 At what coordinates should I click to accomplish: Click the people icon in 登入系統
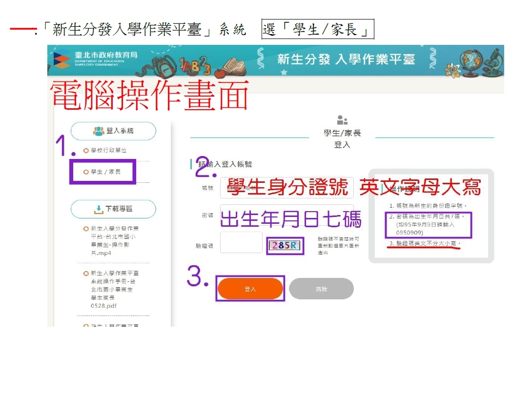click(98, 131)
